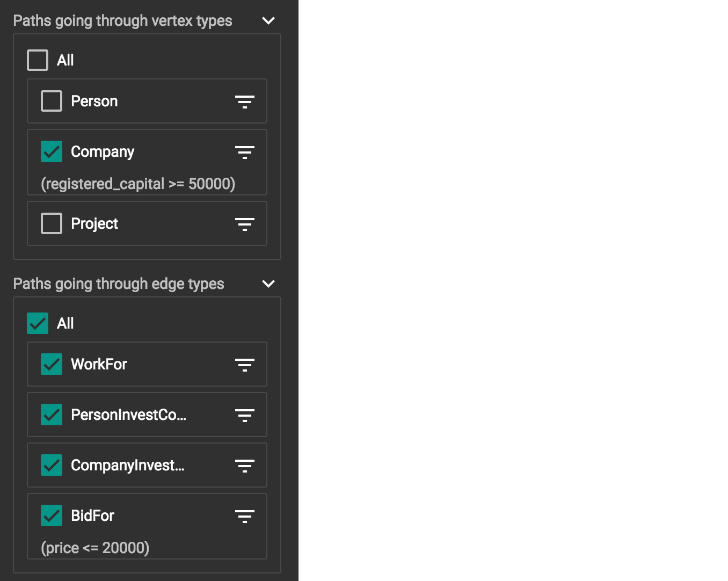
Task: Open filter icon for PersonInvestCo edge
Action: [245, 415]
